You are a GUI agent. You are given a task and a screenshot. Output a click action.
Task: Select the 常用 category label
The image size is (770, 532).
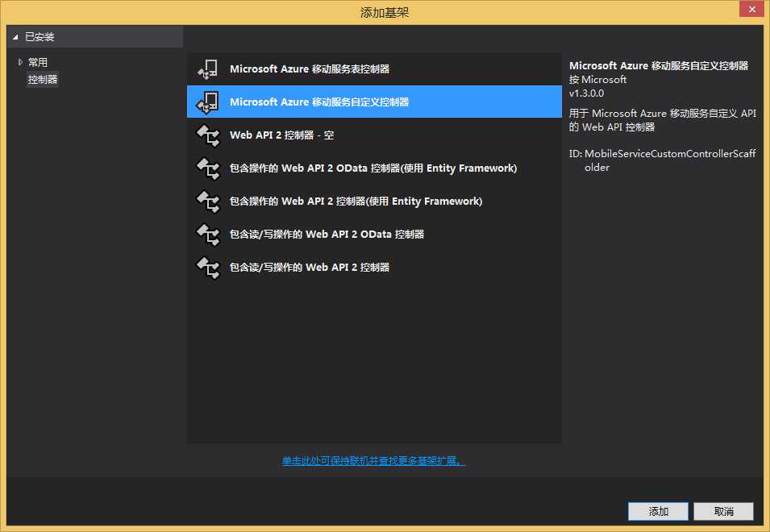coord(38,62)
